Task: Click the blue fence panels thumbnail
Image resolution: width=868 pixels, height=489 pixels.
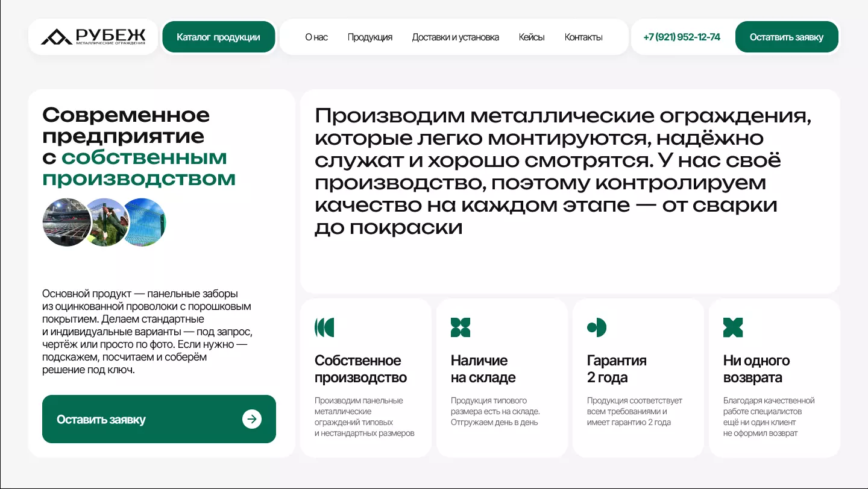Action: coord(144,222)
